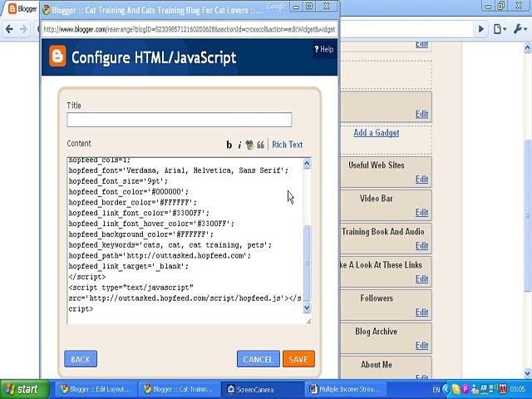The image size is (532, 399).
Task: Edit the Video Bar gadget
Action: click(x=421, y=212)
